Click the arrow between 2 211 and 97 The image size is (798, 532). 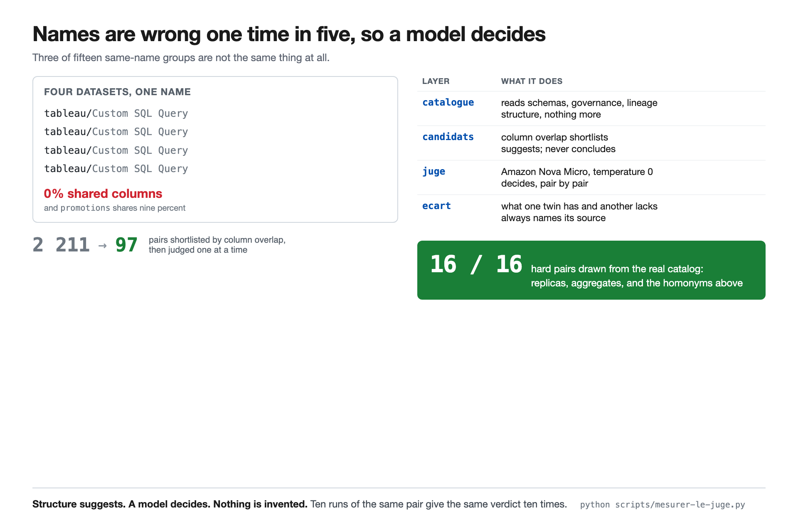click(x=103, y=246)
